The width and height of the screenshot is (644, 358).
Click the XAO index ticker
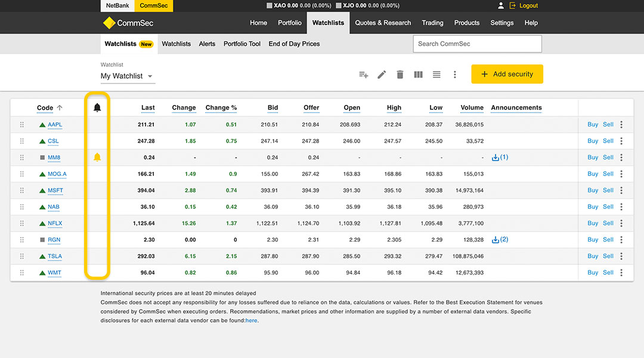[x=299, y=5]
